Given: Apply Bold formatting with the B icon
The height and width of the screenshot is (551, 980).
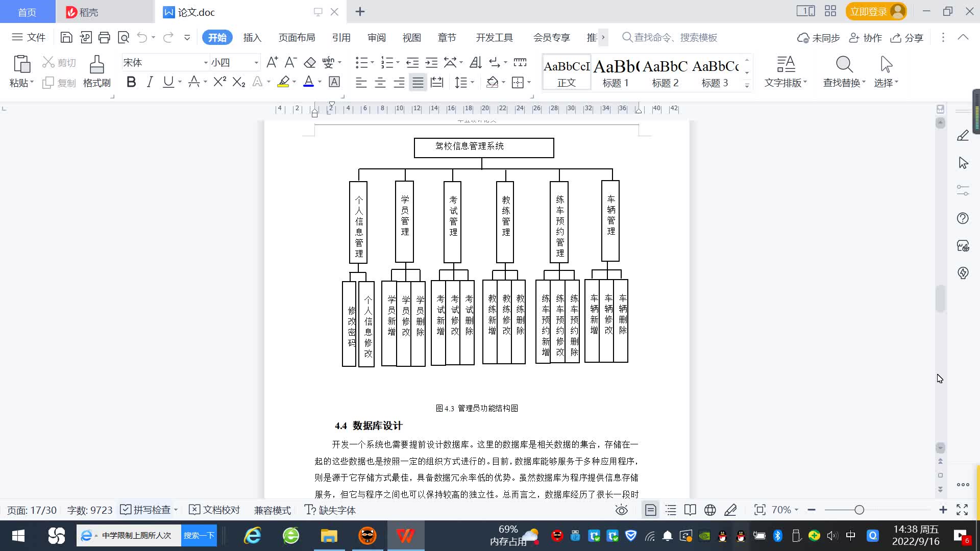Looking at the screenshot, I should (131, 82).
